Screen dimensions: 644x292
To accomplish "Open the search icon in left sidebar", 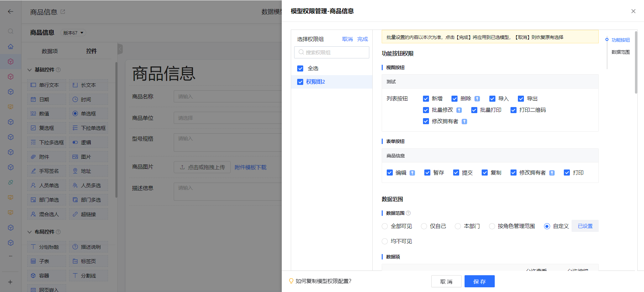I will point(11,31).
